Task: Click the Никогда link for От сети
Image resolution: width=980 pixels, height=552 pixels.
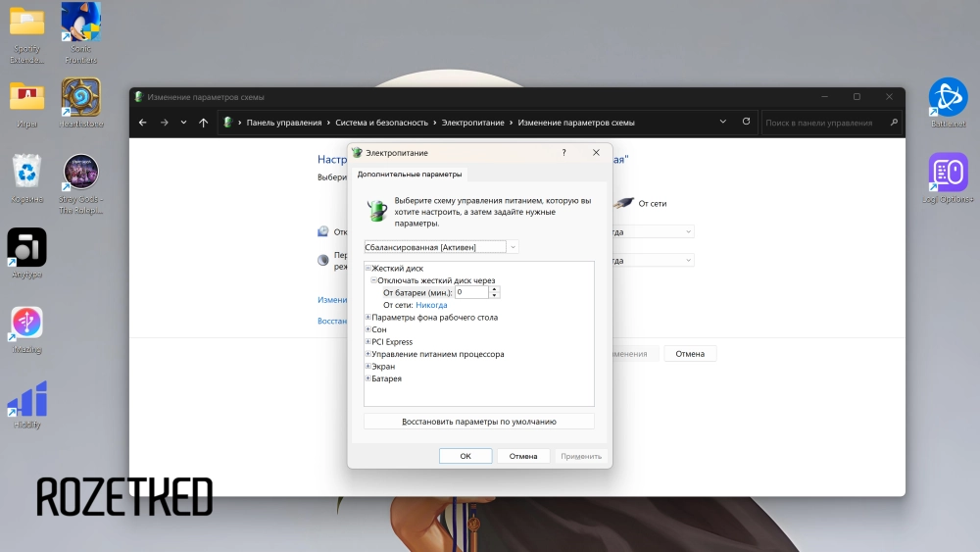Action: click(431, 305)
